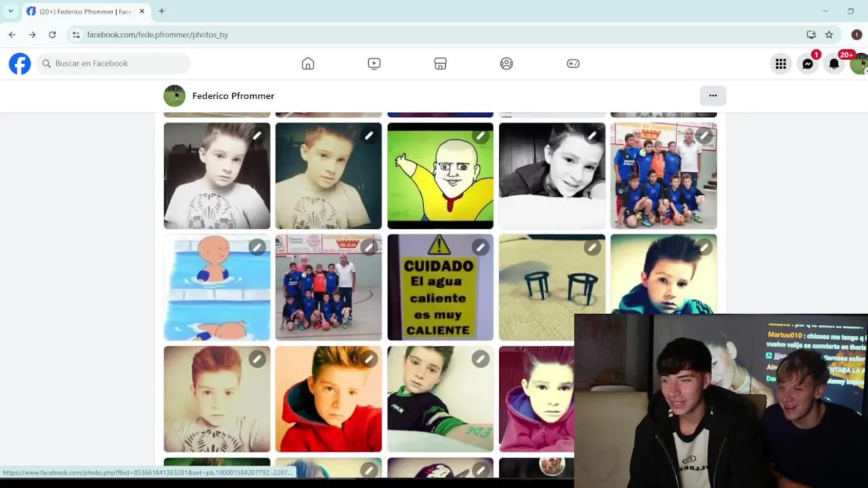
Task: Open a new browser tab
Action: (x=161, y=11)
